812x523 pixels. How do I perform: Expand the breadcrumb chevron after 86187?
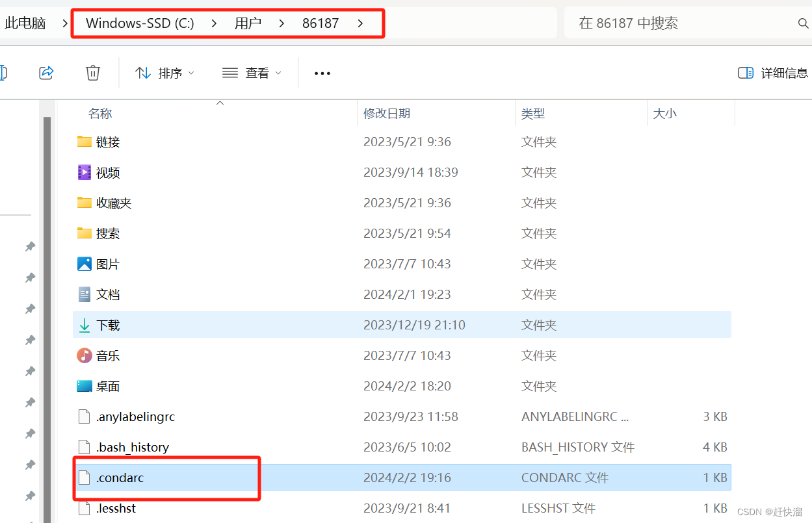point(360,23)
